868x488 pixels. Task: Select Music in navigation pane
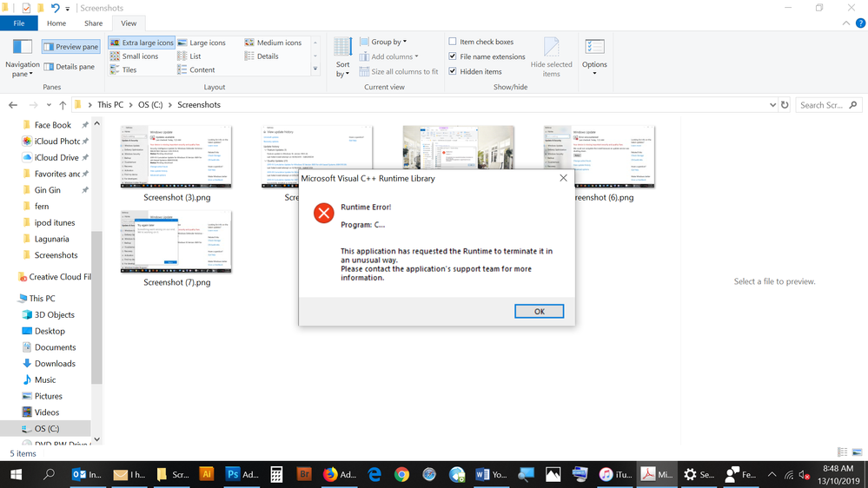click(44, 379)
